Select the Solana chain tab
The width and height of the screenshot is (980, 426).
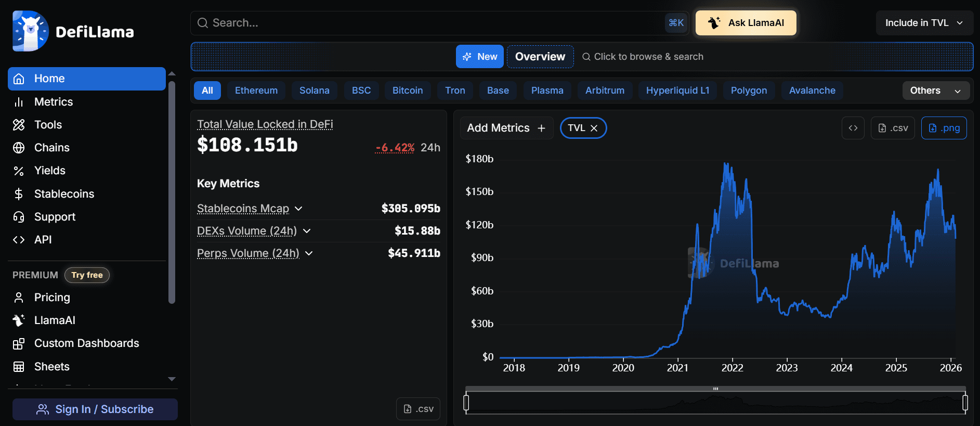tap(315, 91)
